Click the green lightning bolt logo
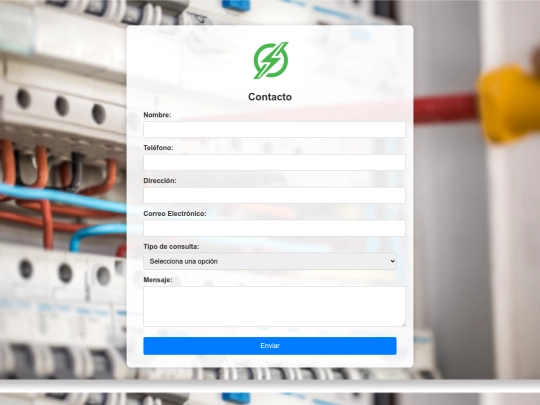Viewport: 540px width, 405px height. pos(271,61)
